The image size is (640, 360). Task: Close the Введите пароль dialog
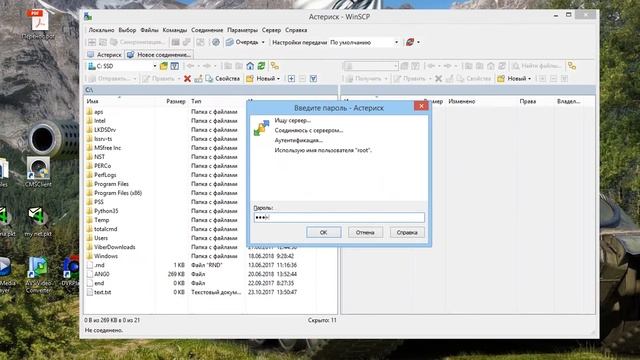pos(421,106)
